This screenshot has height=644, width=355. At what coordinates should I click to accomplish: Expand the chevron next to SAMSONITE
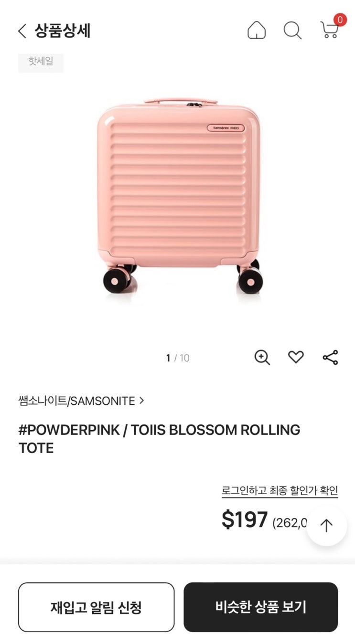[x=141, y=401]
